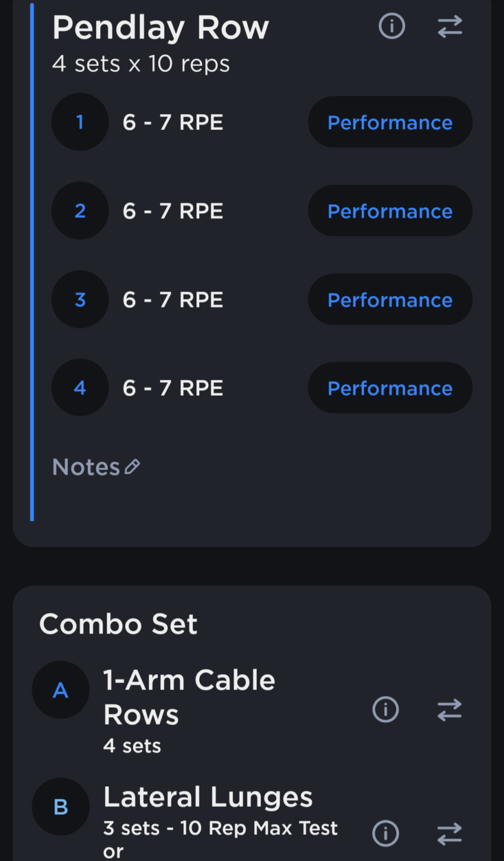Screen dimensions: 504x861
Task: Open the 1-Arm Cable Rows exercise
Action: point(189,697)
